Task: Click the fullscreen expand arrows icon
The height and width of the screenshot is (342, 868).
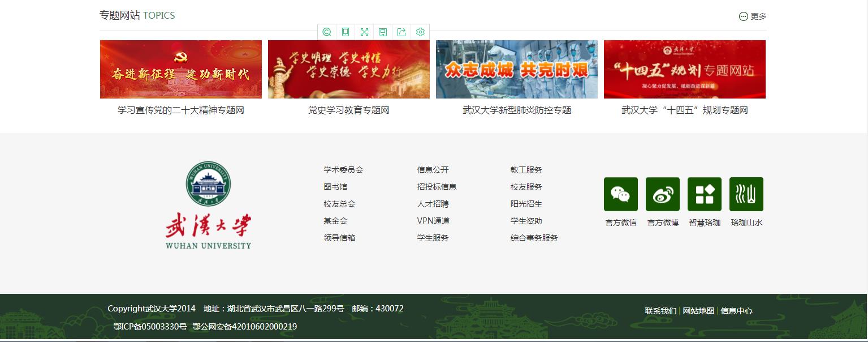Action: point(364,32)
